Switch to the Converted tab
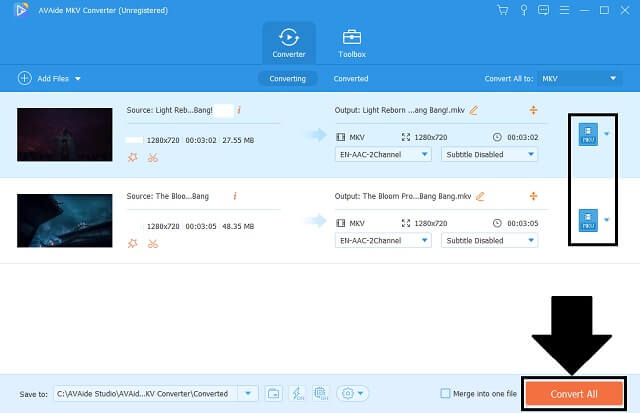640x413 pixels. 350,78
